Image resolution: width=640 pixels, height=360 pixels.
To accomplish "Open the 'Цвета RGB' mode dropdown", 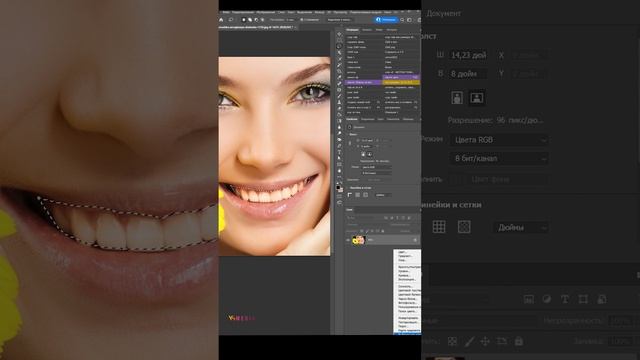I will [499, 140].
